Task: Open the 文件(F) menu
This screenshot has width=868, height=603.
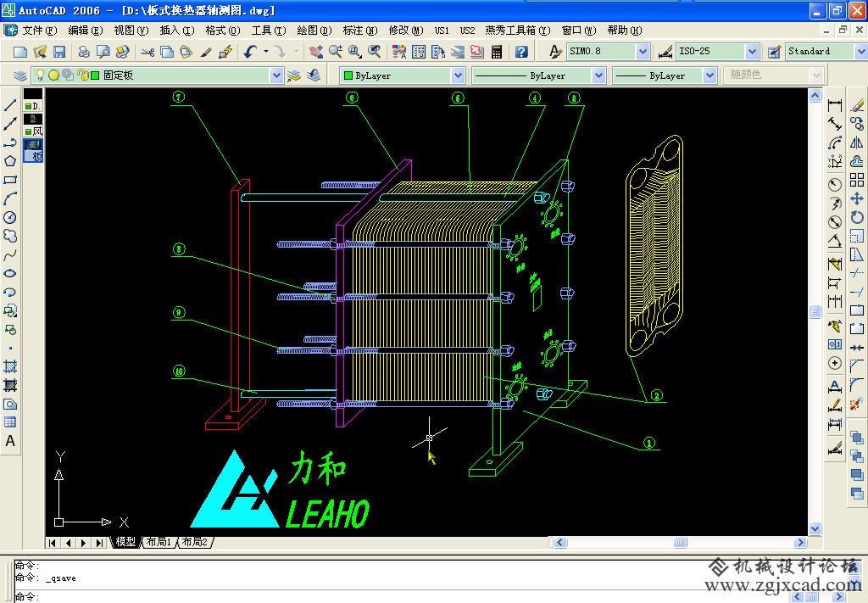Action: [x=39, y=31]
